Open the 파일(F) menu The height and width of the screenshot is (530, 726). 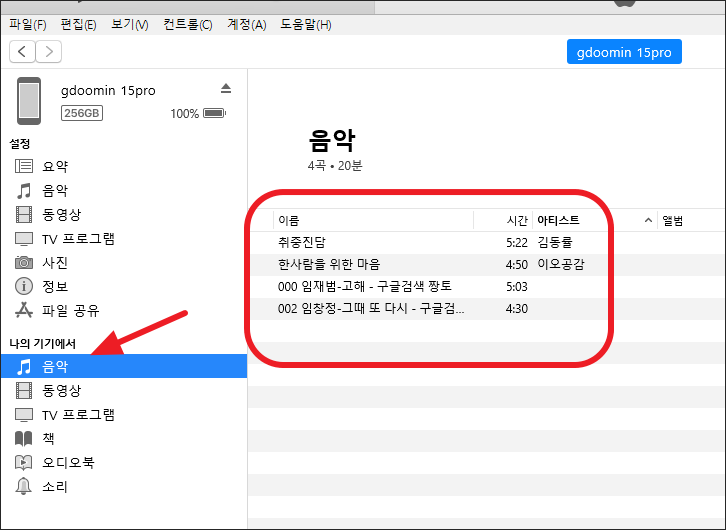(28, 25)
